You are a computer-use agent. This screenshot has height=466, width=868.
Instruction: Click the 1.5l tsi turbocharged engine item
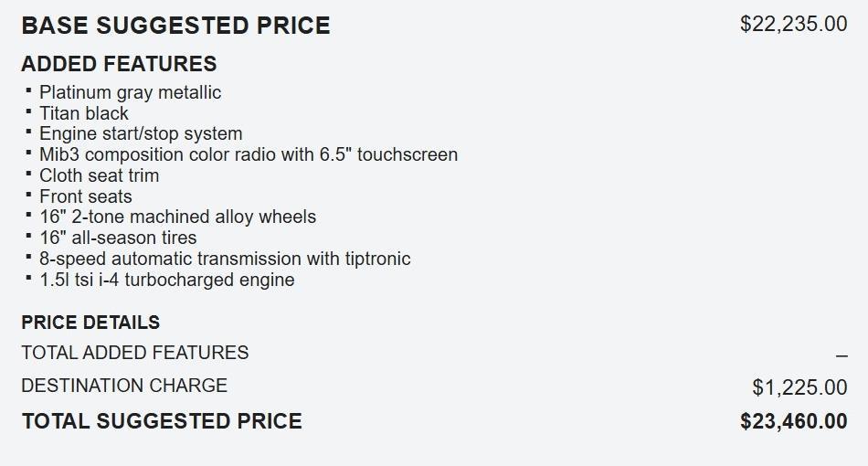(166, 280)
